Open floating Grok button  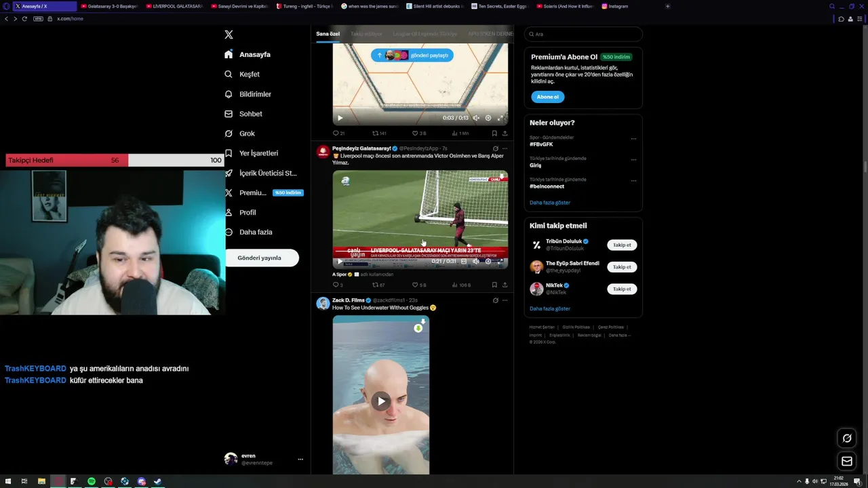[x=847, y=438]
